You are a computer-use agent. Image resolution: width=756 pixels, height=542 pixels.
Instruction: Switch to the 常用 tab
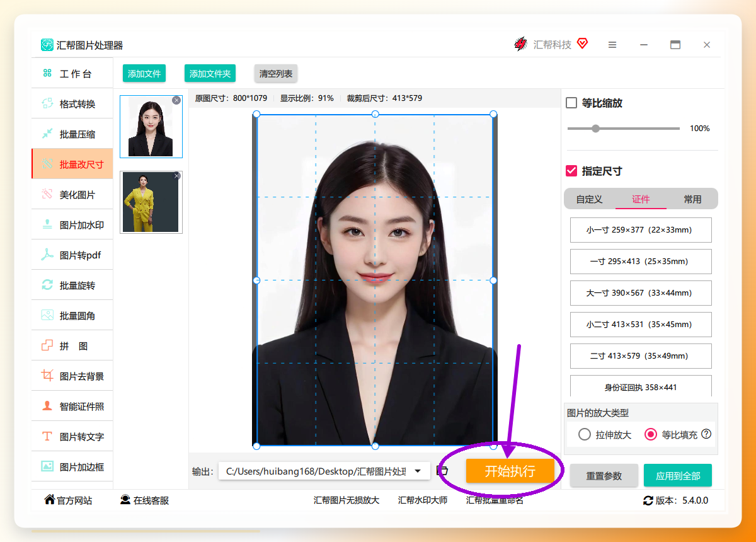pyautogui.click(x=692, y=199)
